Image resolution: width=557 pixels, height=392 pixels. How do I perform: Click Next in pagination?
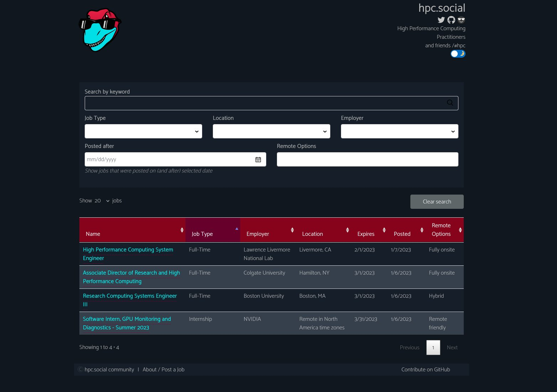click(x=452, y=348)
